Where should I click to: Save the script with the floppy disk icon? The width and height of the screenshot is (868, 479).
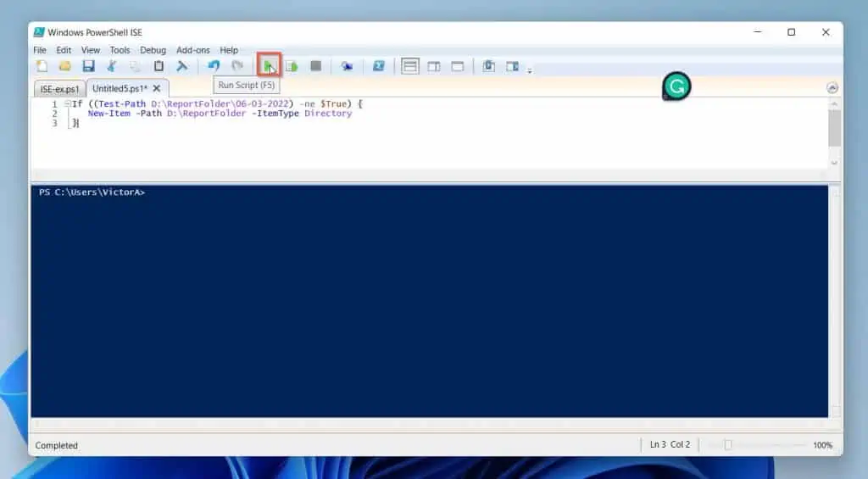pos(88,66)
